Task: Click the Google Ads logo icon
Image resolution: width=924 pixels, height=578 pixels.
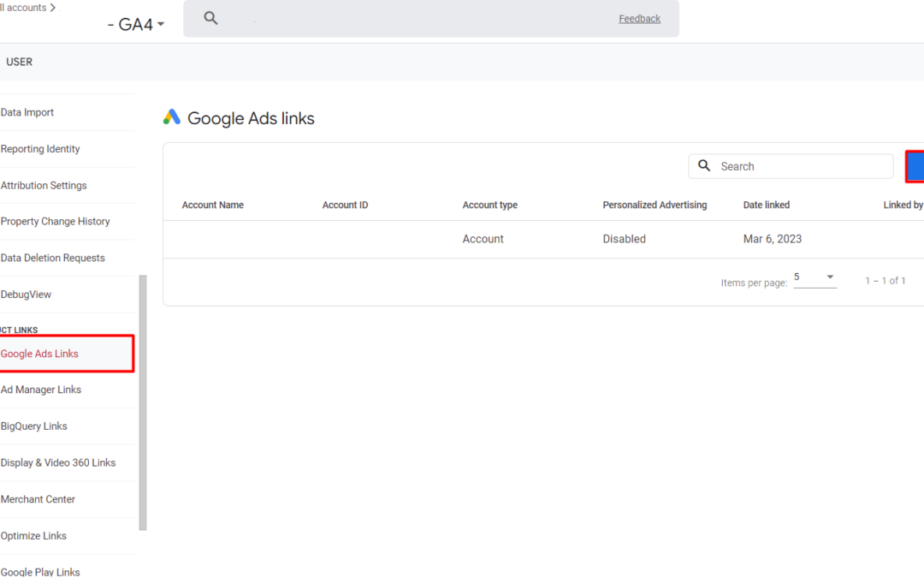Action: click(x=172, y=118)
